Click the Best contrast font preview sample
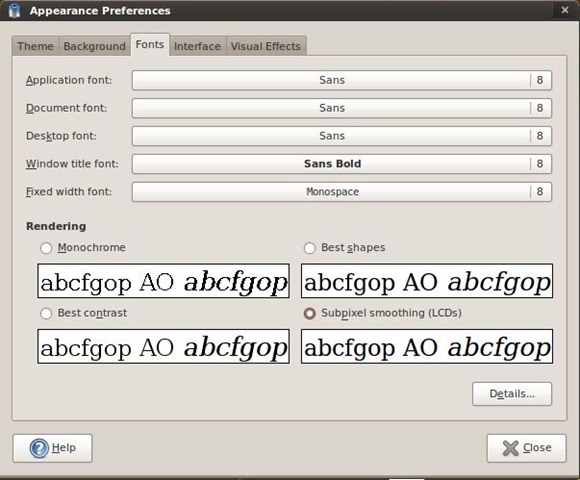The height and width of the screenshot is (480, 580). (163, 347)
